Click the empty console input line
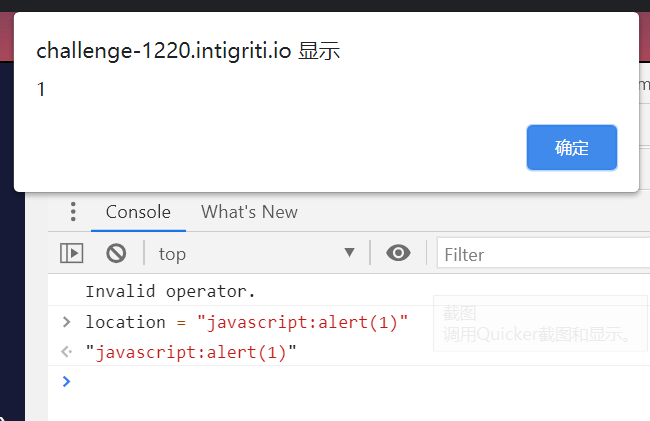The width and height of the screenshot is (650, 421). click(350, 381)
